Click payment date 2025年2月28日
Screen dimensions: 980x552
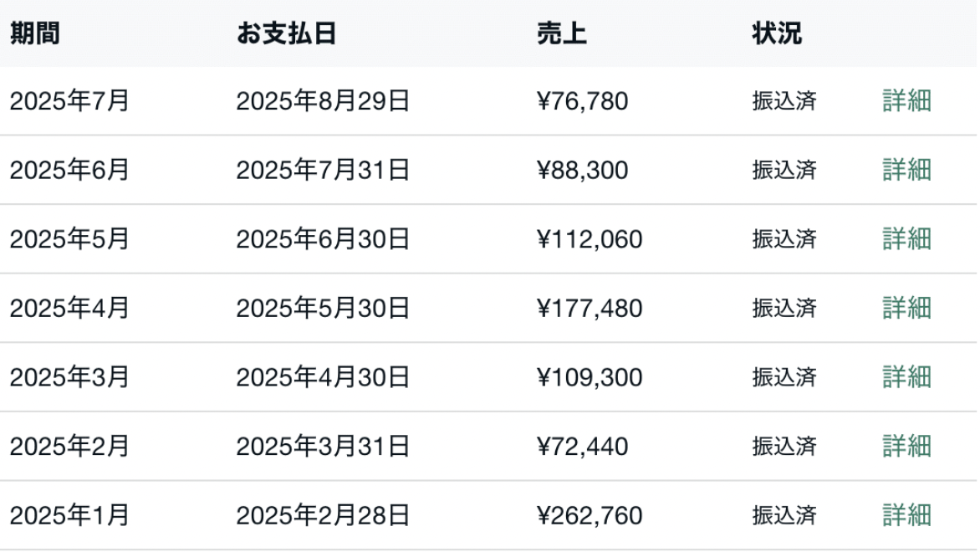(323, 515)
